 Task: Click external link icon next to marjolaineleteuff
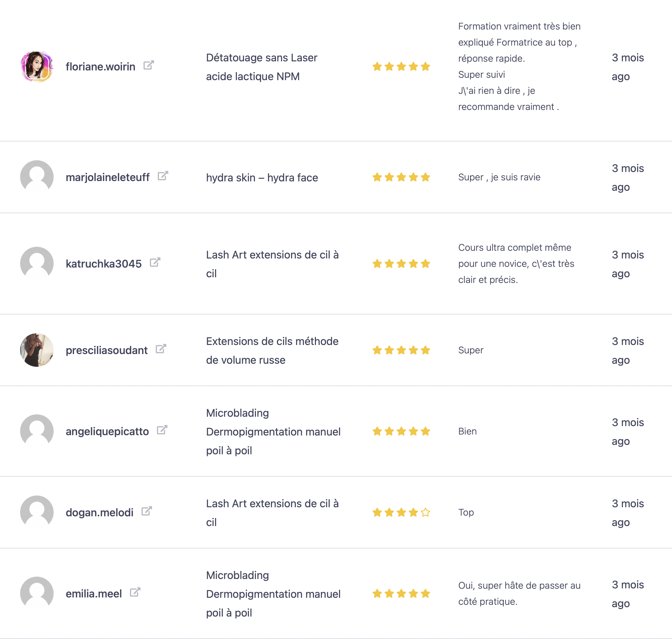click(163, 176)
